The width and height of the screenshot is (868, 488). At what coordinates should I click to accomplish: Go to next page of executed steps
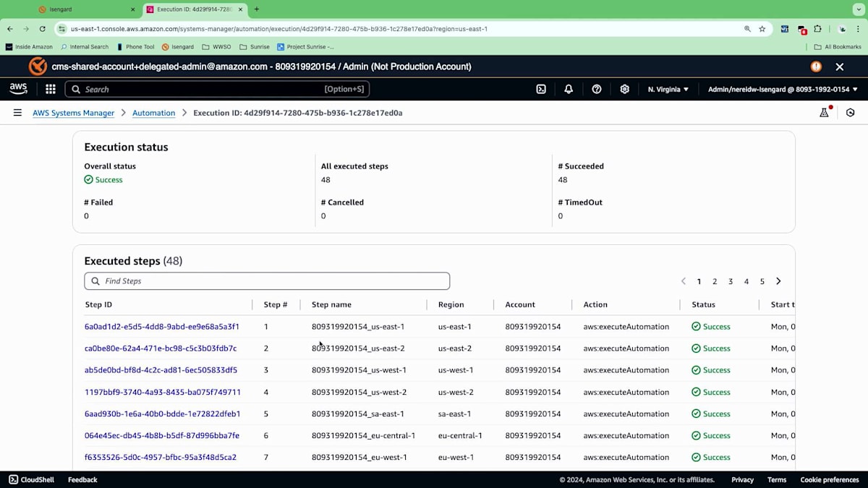tap(778, 281)
